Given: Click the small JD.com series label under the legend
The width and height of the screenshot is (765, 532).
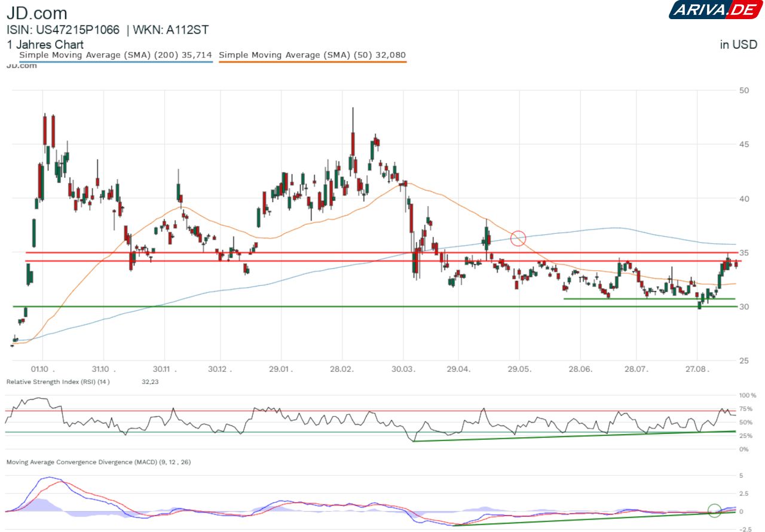Looking at the screenshot, I should click(22, 66).
